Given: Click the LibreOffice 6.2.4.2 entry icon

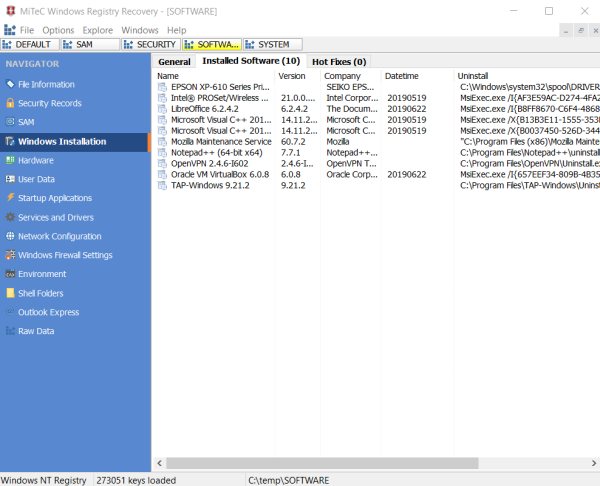Looking at the screenshot, I should tap(163, 109).
